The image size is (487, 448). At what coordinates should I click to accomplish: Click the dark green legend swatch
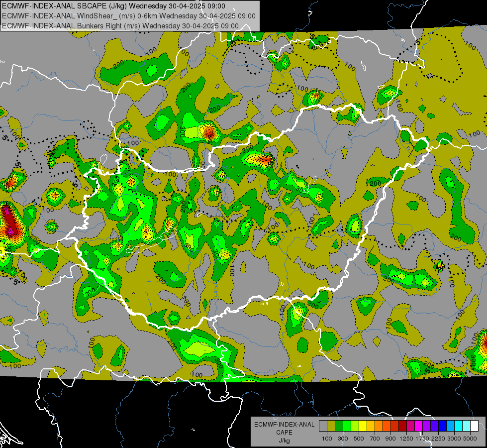coord(339,426)
